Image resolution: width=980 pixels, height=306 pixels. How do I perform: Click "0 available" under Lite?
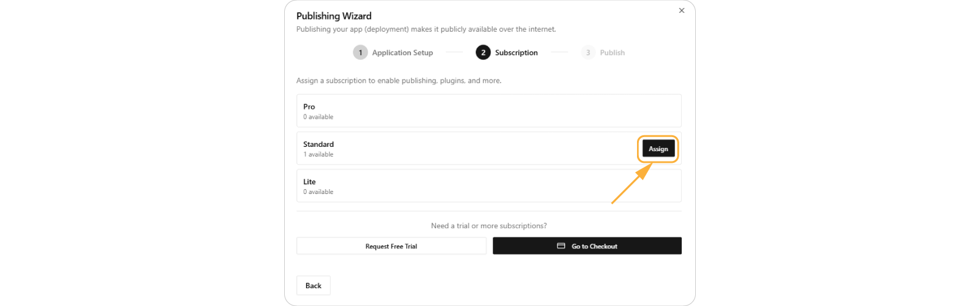[x=318, y=192]
